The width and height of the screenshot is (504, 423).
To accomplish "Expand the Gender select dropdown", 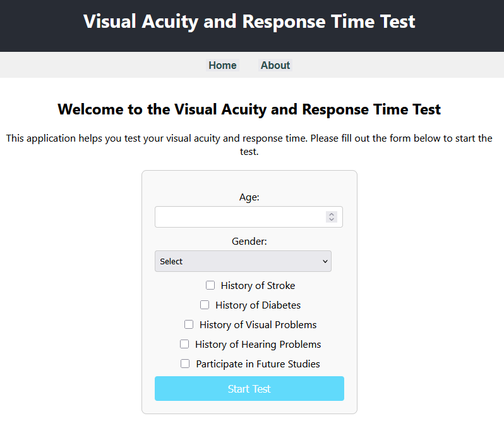I will pos(243,261).
